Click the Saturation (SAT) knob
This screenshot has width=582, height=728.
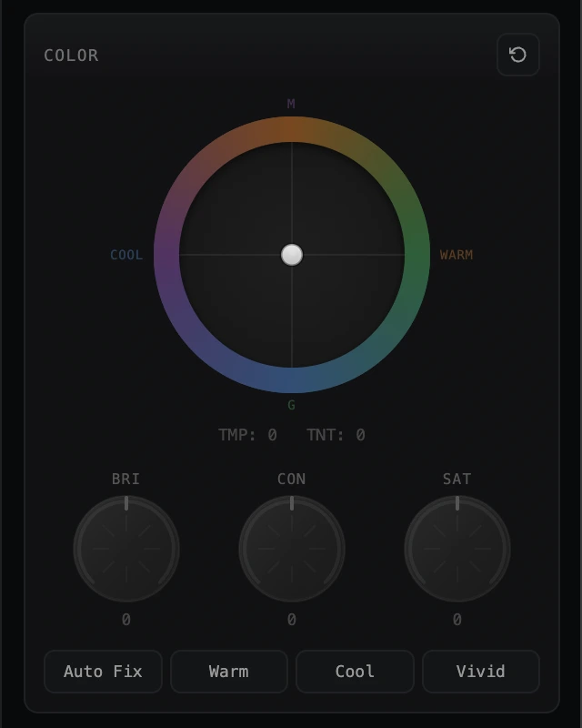point(457,549)
